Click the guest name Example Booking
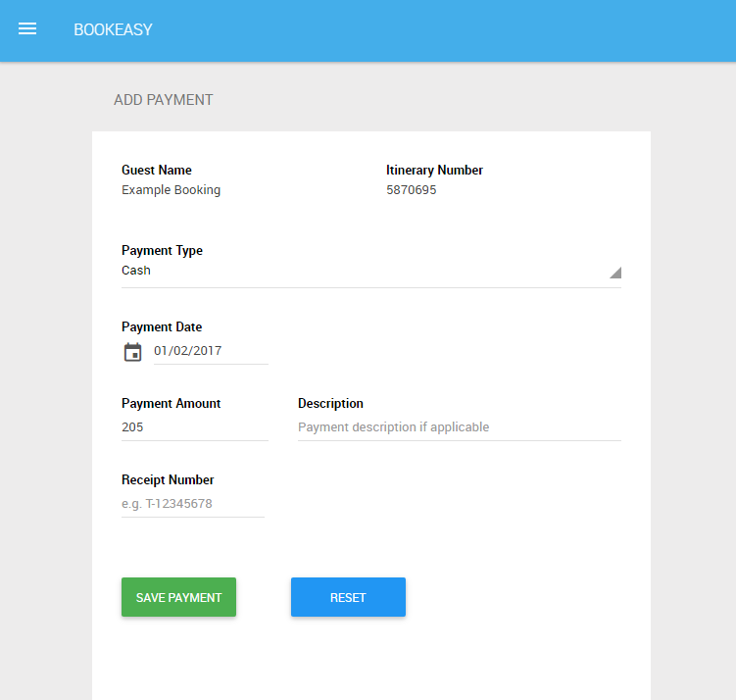Image resolution: width=736 pixels, height=700 pixels. click(x=171, y=189)
